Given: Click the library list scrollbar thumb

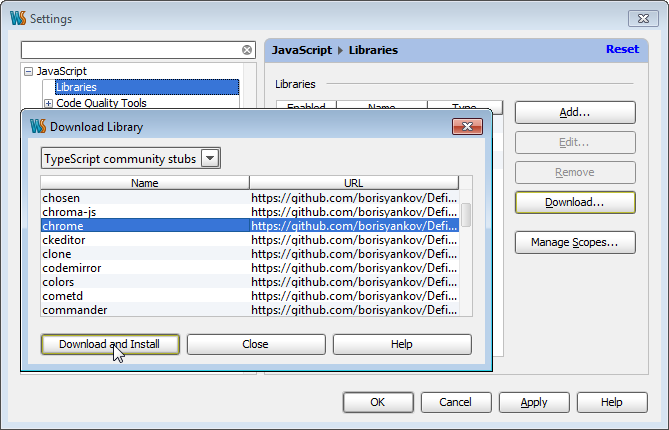Looking at the screenshot, I should (466, 215).
